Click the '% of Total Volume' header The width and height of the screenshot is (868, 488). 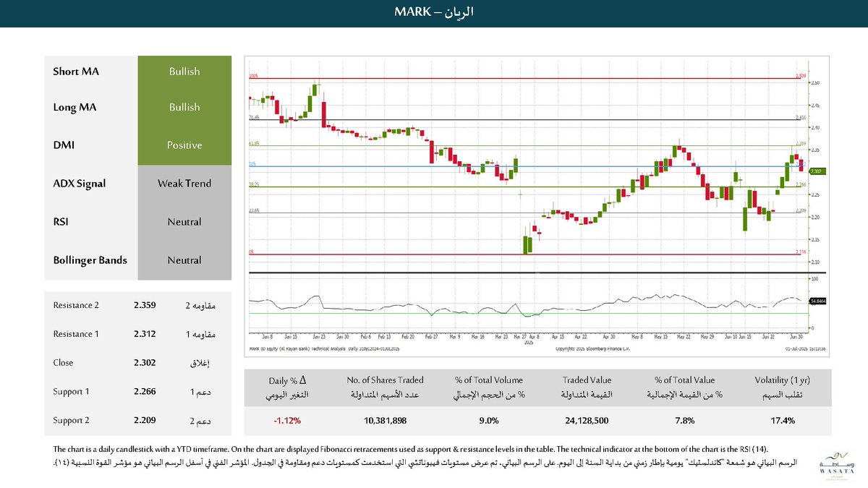pyautogui.click(x=488, y=380)
